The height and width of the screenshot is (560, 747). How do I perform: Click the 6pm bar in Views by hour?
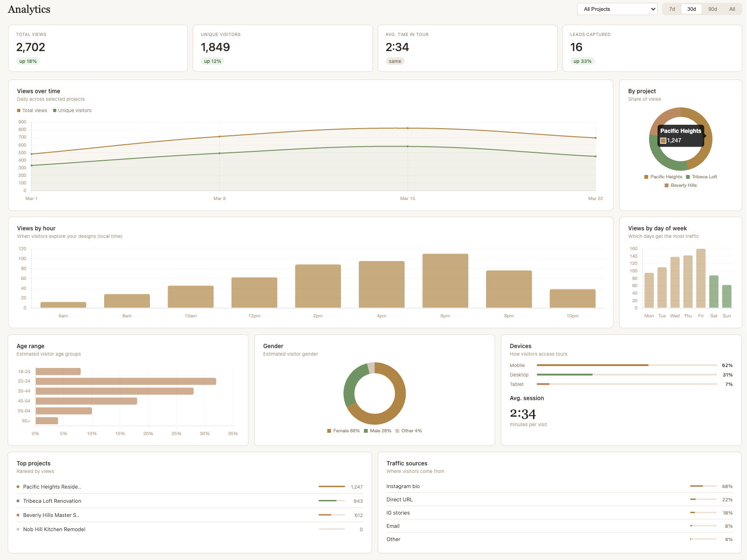[x=445, y=281]
